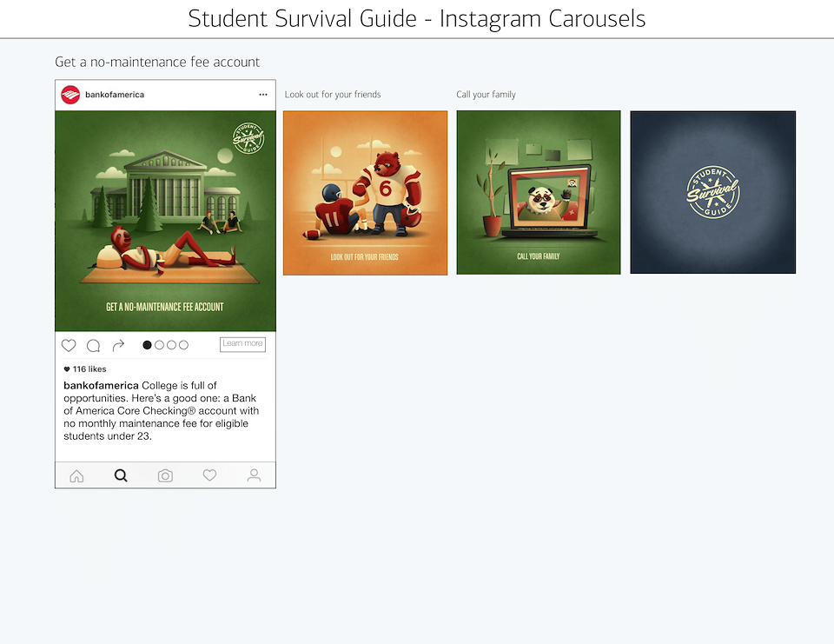Viewport: 834px width, 644px height.
Task: Click the page title Student Survival Guide
Action: 416,18
